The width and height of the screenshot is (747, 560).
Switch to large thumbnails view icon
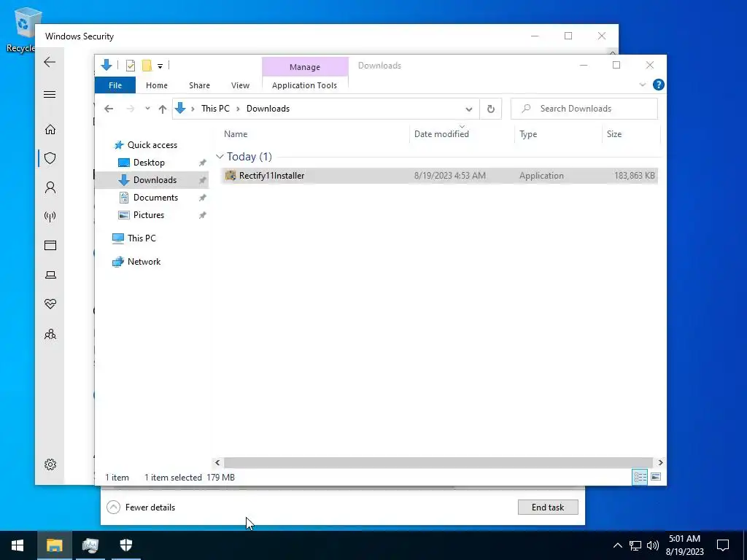click(656, 477)
